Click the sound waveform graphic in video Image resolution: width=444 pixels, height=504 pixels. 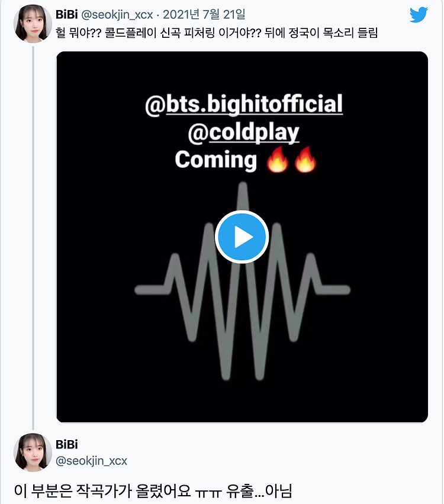click(242, 281)
